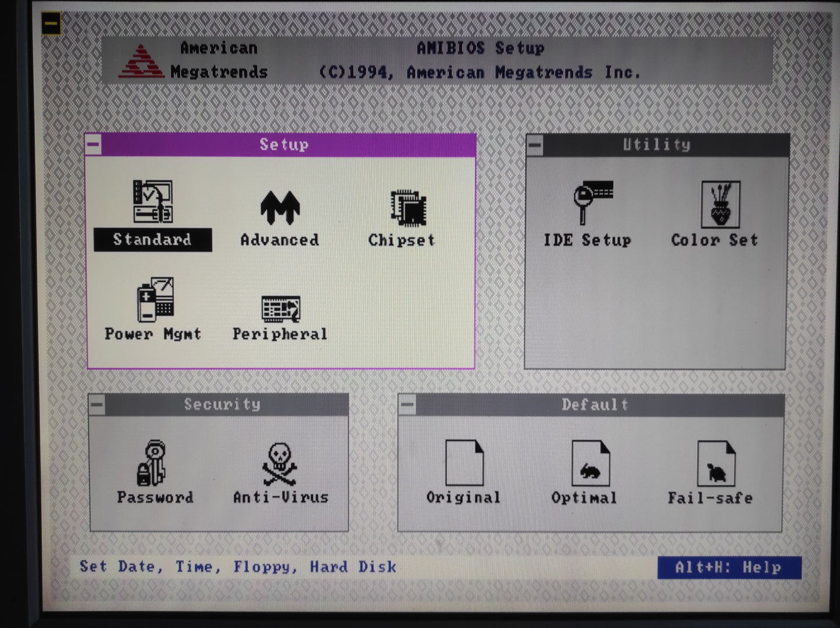Click the Security window title bar
The height and width of the screenshot is (628, 840).
pos(223,404)
